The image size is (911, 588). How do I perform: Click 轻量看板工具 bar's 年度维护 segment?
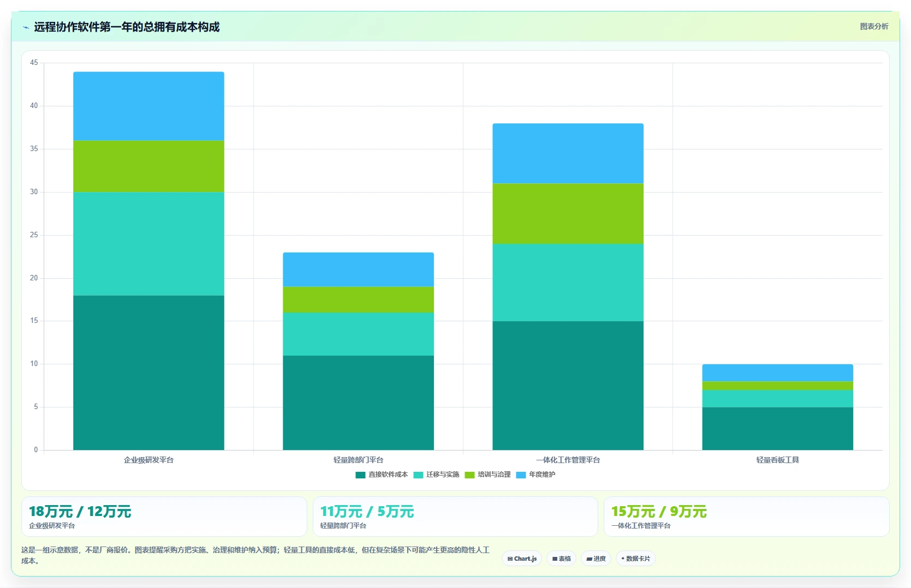[x=777, y=373]
